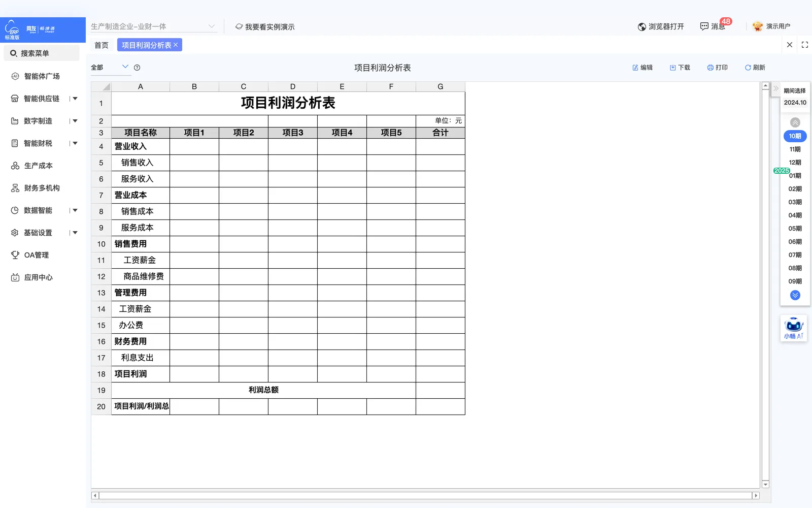The height and width of the screenshot is (508, 812).
Task: Click the 小畅 AI robot assistant
Action: 794,328
